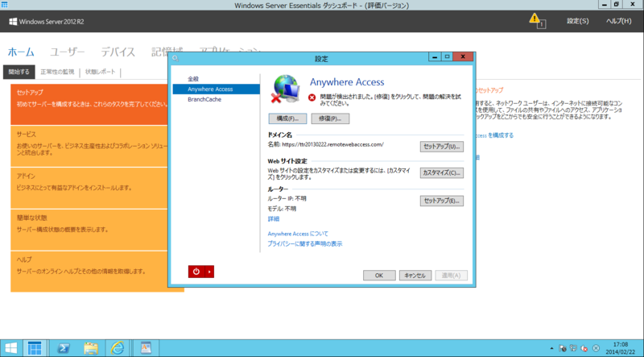Switch to the ユーザー tab
Image resolution: width=644 pixels, height=357 pixels.
click(68, 52)
